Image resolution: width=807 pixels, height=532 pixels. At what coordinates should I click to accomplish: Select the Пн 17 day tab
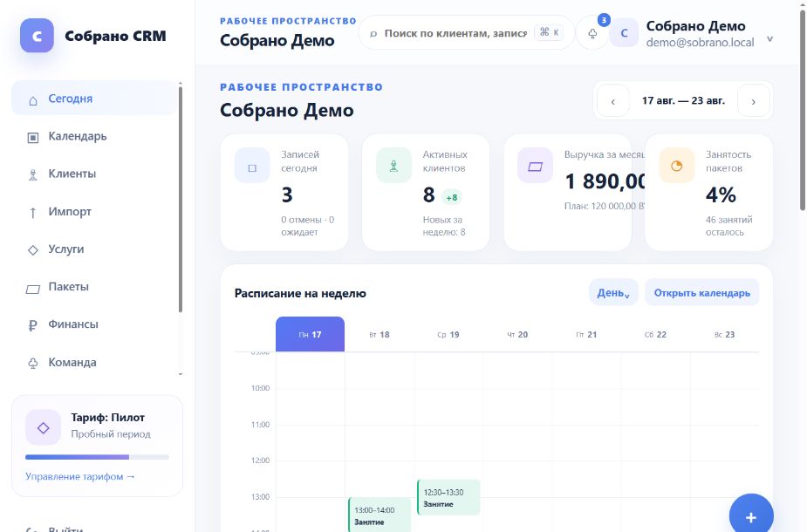coord(310,334)
